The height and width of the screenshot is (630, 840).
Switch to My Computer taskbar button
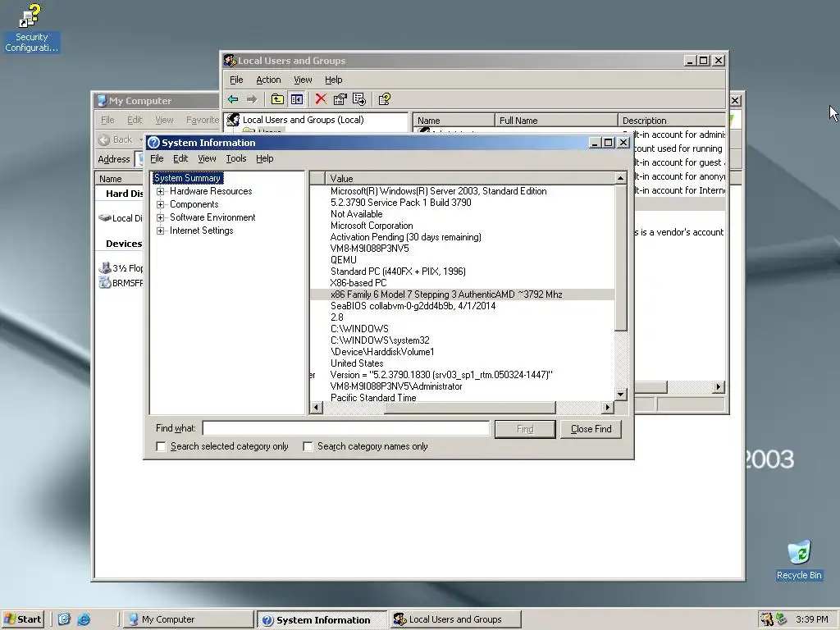tap(188, 619)
